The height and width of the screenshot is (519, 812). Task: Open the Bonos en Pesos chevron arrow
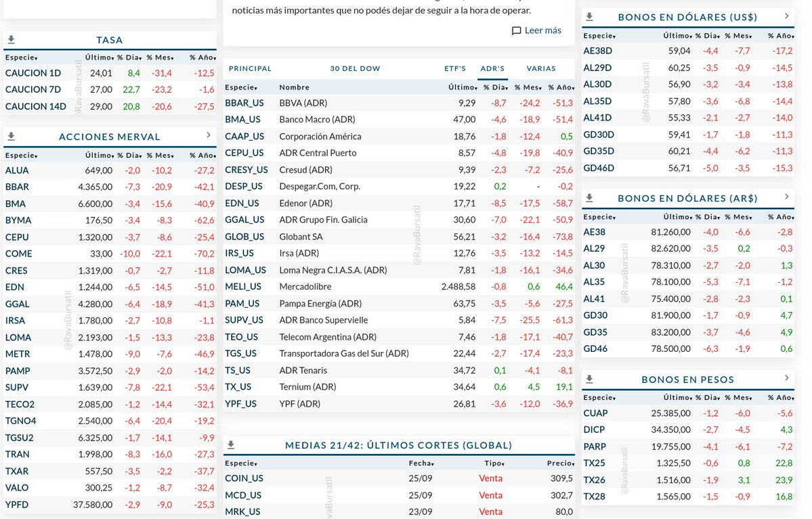pos(787,378)
